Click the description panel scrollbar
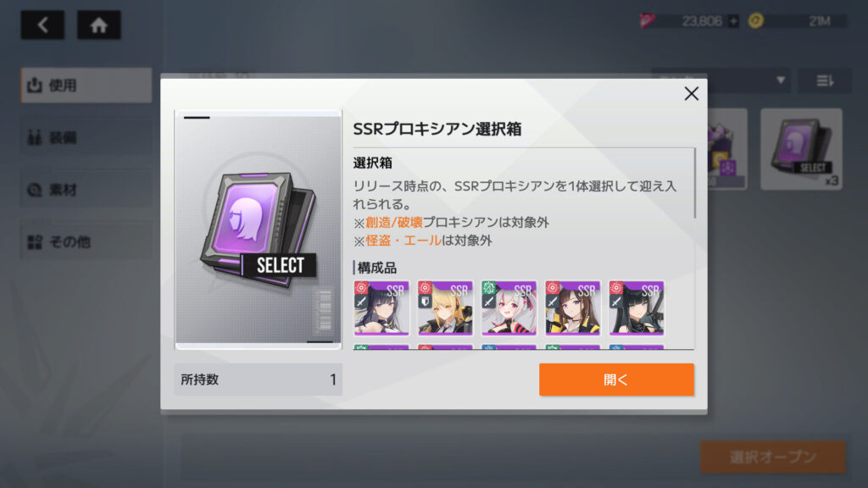868x488 pixels. (695, 183)
